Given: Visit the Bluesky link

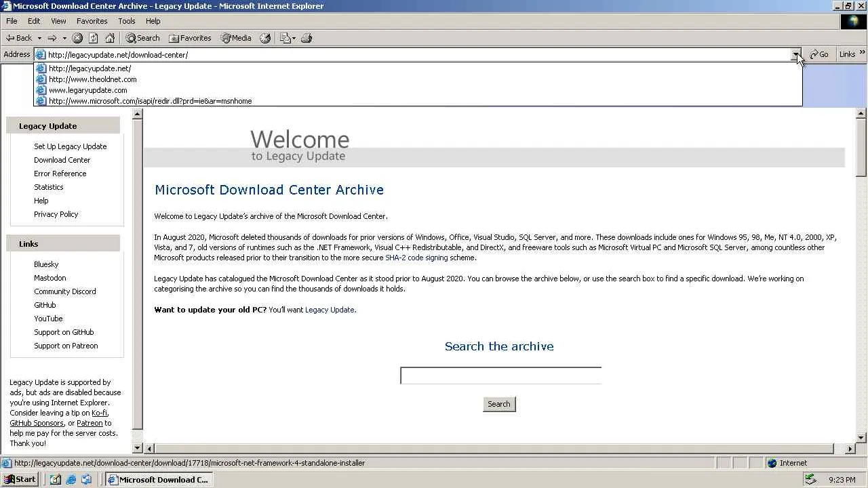Looking at the screenshot, I should click(x=46, y=264).
